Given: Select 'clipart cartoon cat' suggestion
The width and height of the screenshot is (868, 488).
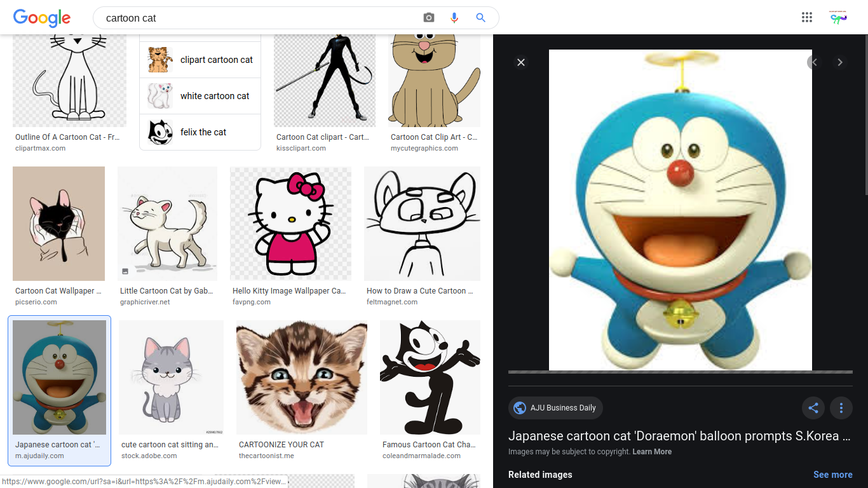Looking at the screenshot, I should coord(200,60).
